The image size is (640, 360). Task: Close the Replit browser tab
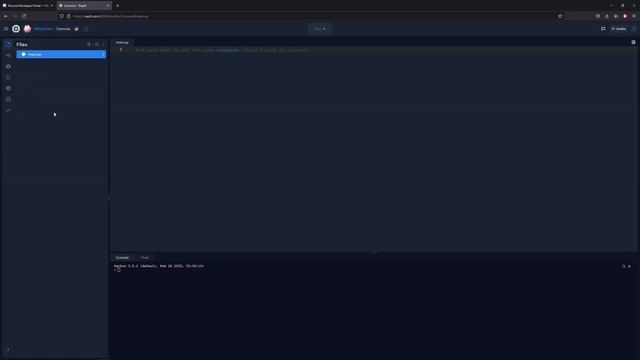click(x=108, y=6)
